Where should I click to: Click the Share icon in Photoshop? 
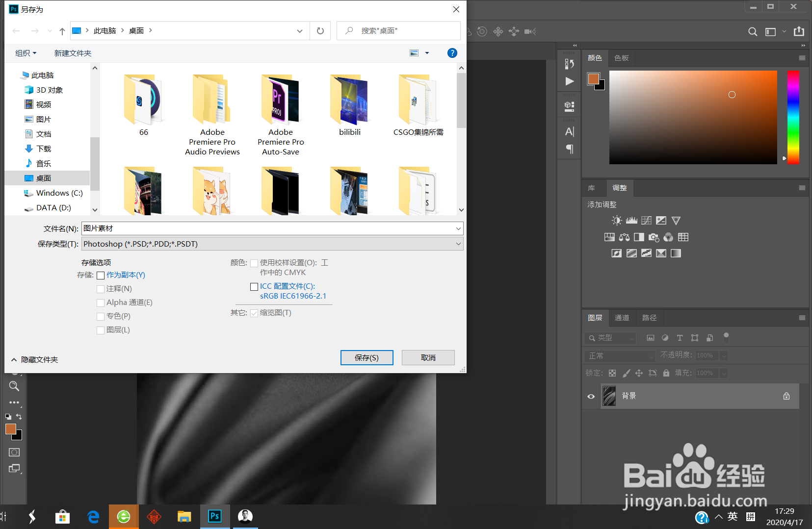(x=799, y=31)
